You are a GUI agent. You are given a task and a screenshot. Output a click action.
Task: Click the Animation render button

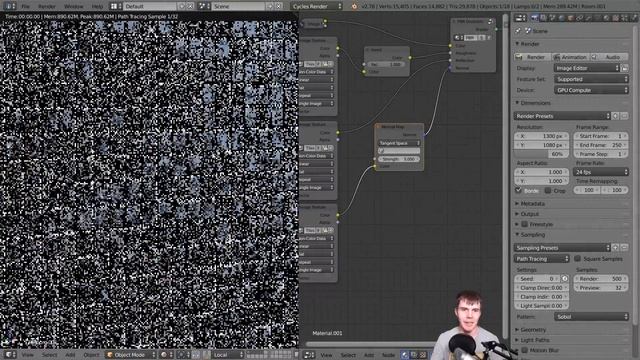point(570,57)
